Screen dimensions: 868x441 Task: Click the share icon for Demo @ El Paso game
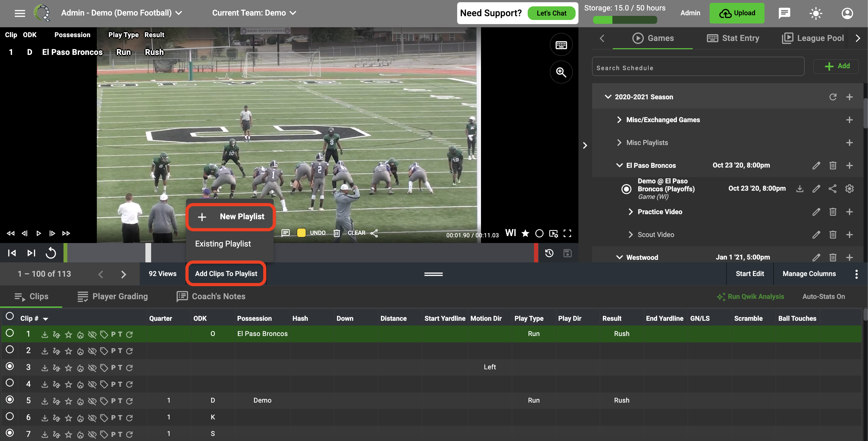[832, 188]
